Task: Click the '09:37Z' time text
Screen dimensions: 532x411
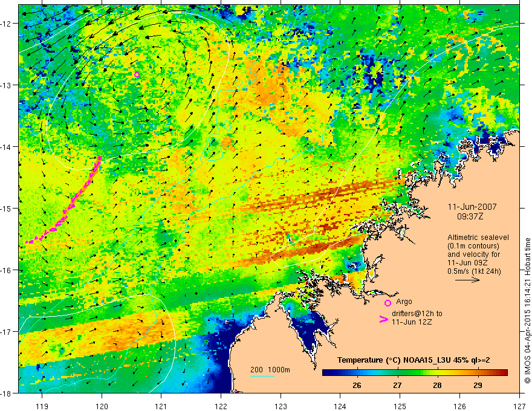Action: [470, 216]
